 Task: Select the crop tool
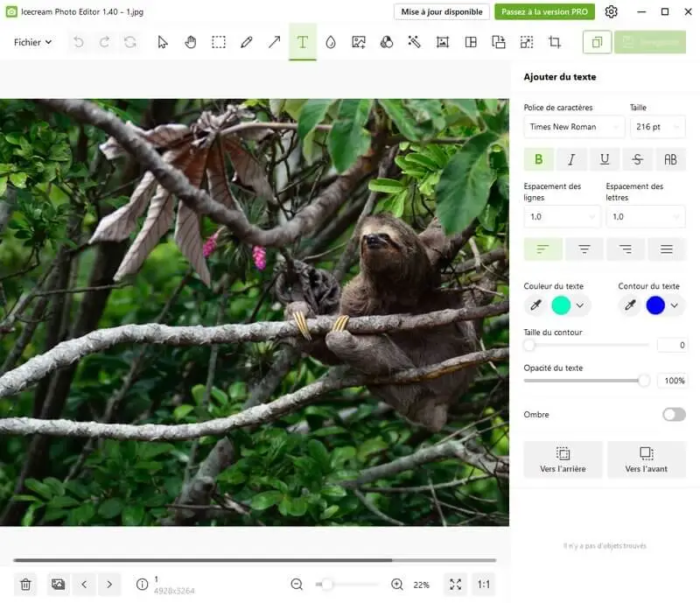point(555,42)
